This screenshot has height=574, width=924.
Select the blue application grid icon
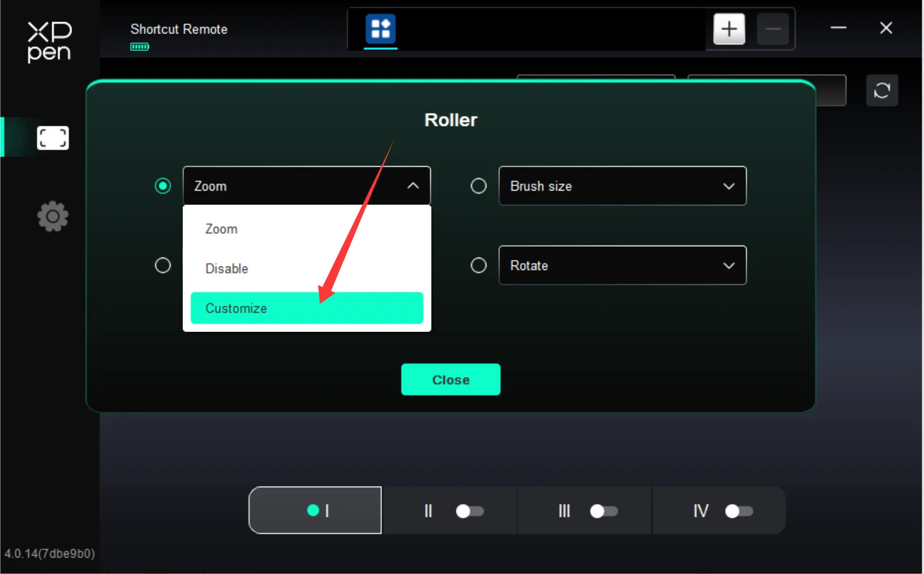tap(380, 28)
